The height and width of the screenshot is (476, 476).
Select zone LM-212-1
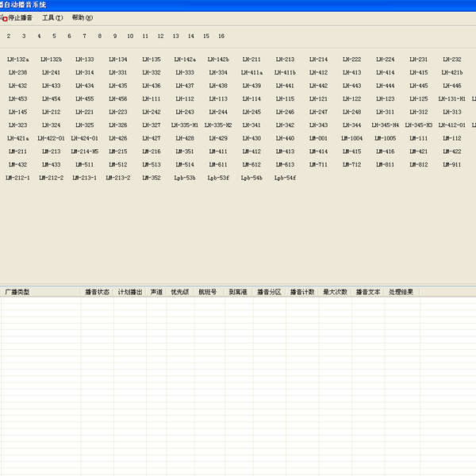pyautogui.click(x=18, y=178)
